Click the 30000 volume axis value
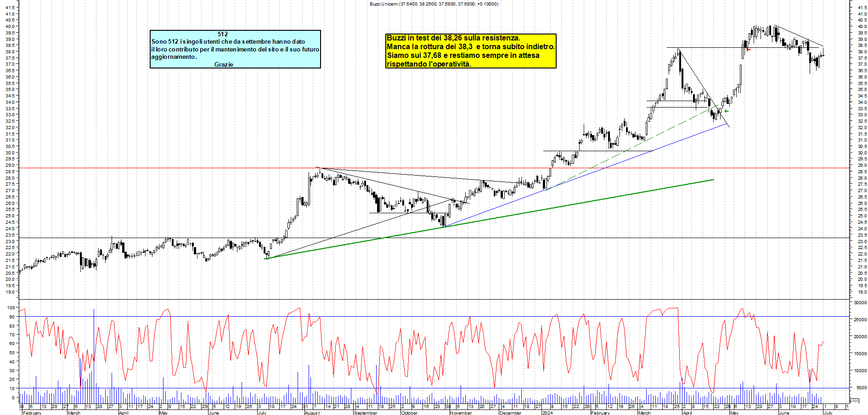This screenshot has width=868, height=415. [860, 303]
